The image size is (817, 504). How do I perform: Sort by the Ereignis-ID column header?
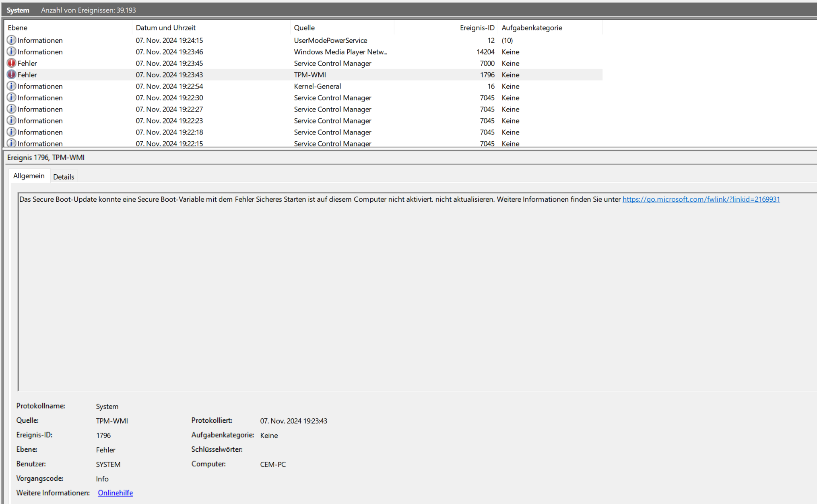coord(477,28)
